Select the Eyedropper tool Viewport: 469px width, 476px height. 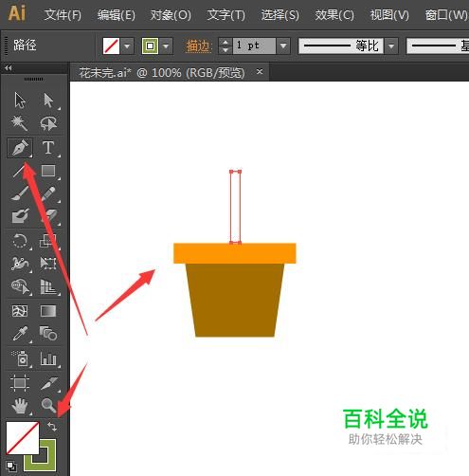pyautogui.click(x=20, y=334)
